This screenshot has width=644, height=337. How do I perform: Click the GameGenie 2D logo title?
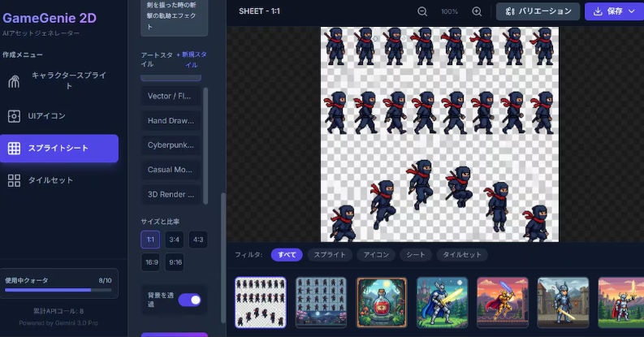pos(50,18)
